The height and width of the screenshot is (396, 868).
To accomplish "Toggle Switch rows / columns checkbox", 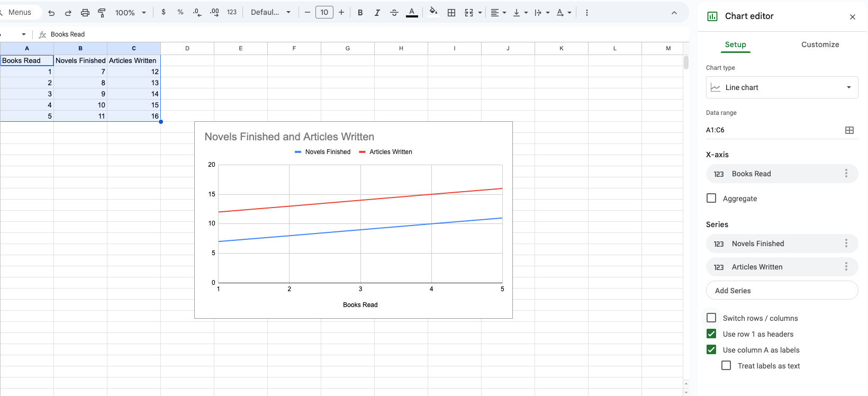I will (711, 318).
